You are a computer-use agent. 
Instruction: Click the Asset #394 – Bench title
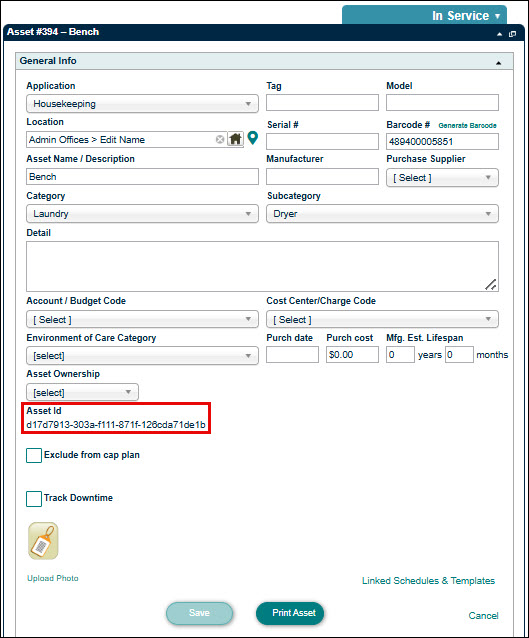click(53, 32)
